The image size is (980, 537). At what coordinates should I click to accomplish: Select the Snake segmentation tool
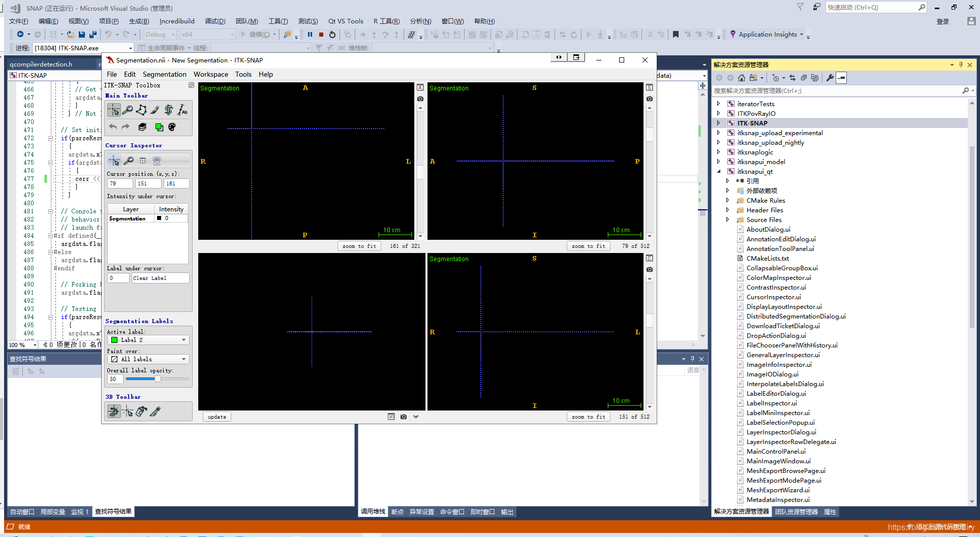point(168,110)
